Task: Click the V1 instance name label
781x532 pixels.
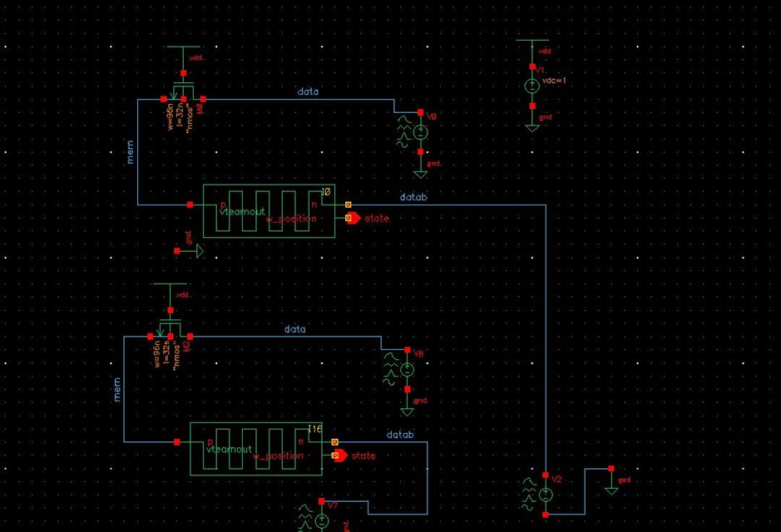Action: click(541, 70)
